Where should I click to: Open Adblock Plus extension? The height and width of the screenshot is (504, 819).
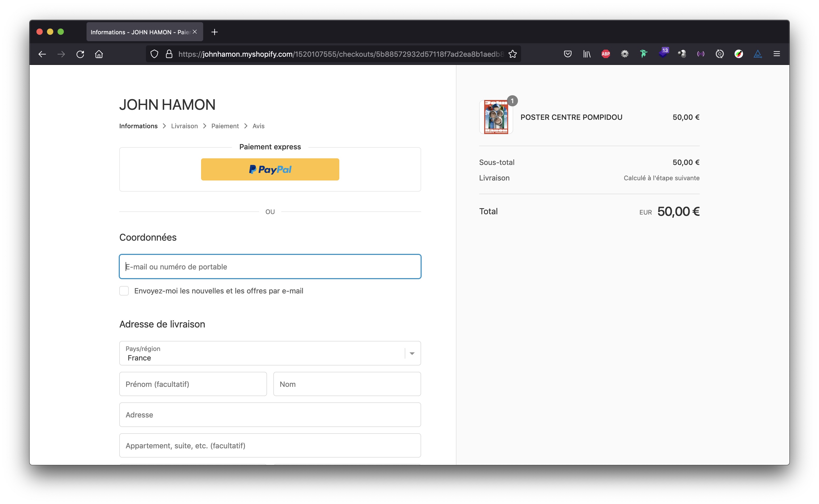coord(606,54)
